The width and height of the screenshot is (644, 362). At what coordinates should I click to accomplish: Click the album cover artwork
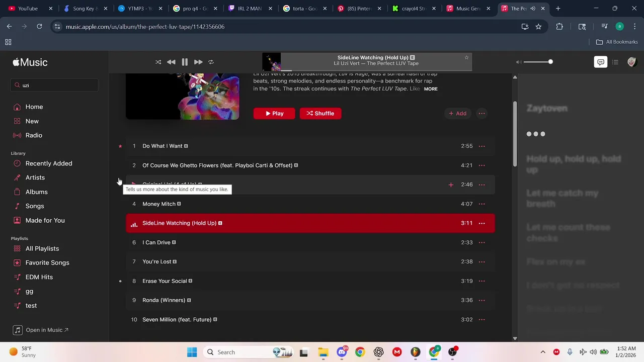pos(182,97)
